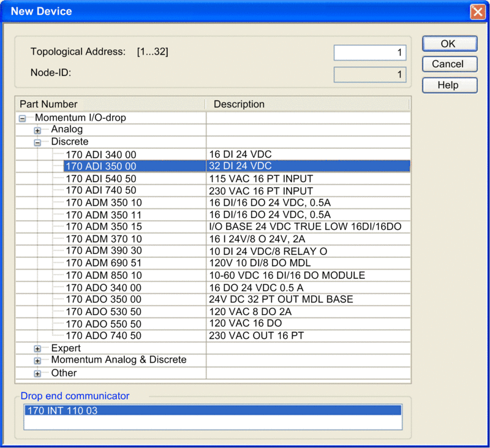The width and height of the screenshot is (490, 448).
Task: Click the '120 VAC 8 DO 2A' description
Action: [x=250, y=312]
